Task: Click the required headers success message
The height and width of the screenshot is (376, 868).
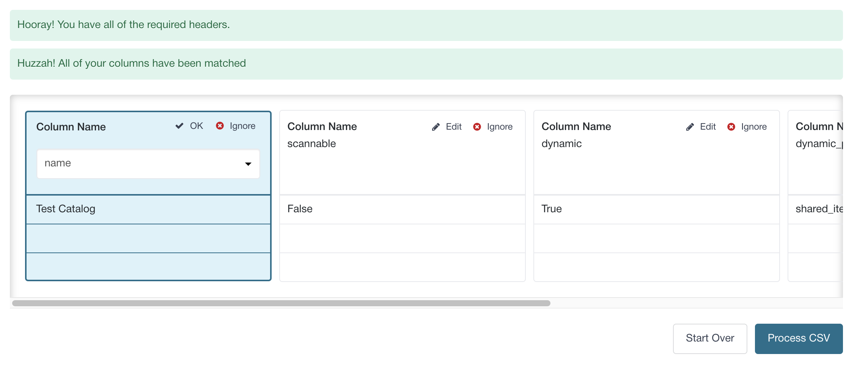Action: click(426, 25)
